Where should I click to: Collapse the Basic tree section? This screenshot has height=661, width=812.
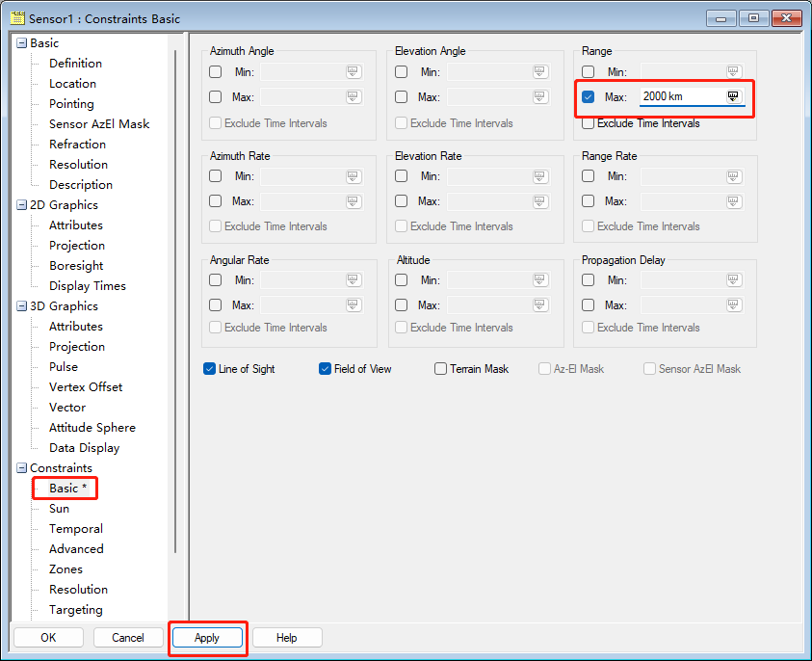point(21,43)
